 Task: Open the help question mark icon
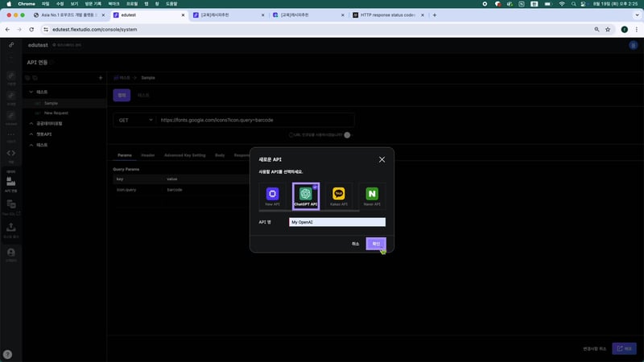point(8,354)
